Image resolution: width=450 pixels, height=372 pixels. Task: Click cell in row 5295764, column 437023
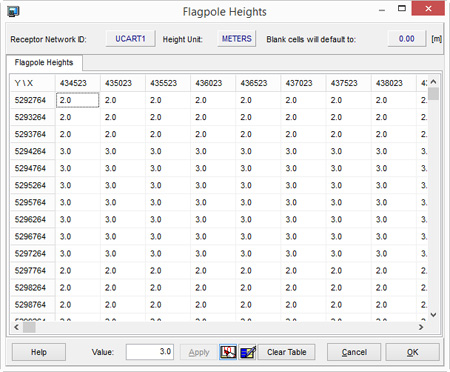303,202
